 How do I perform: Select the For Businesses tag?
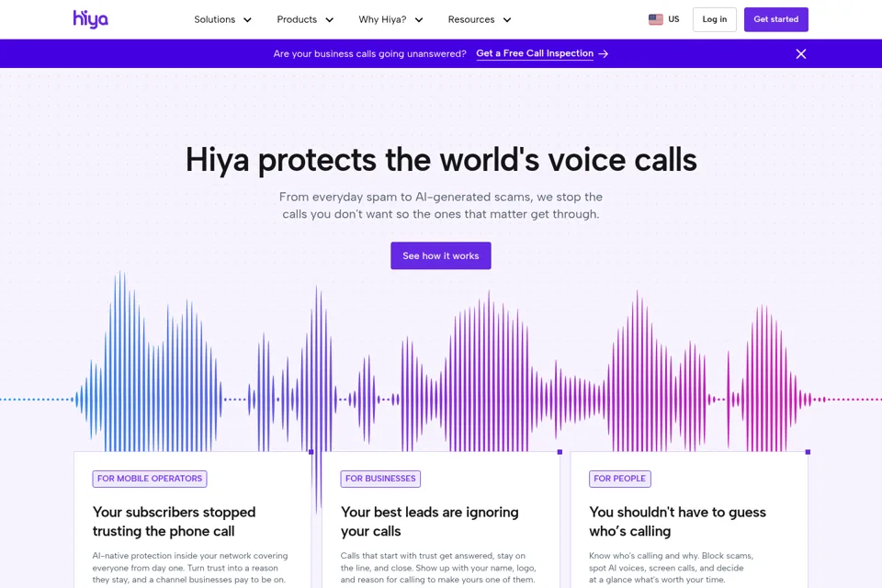pyautogui.click(x=380, y=479)
